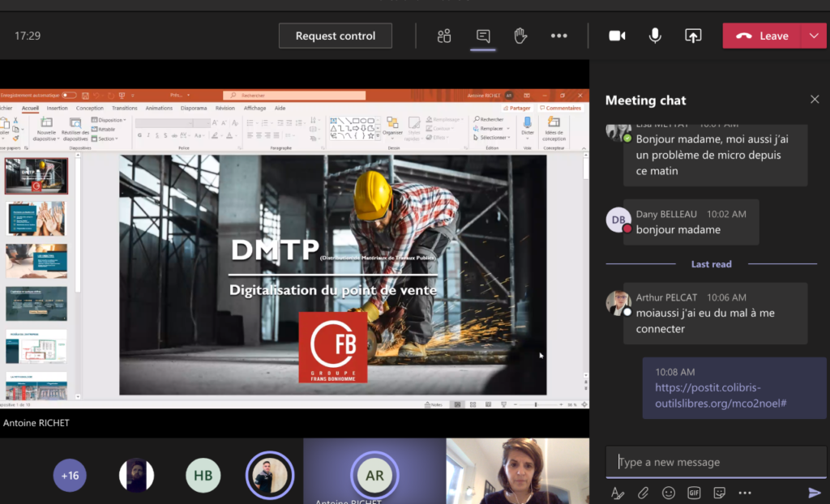The image size is (830, 504).
Task: Attach a file to the message
Action: [643, 493]
